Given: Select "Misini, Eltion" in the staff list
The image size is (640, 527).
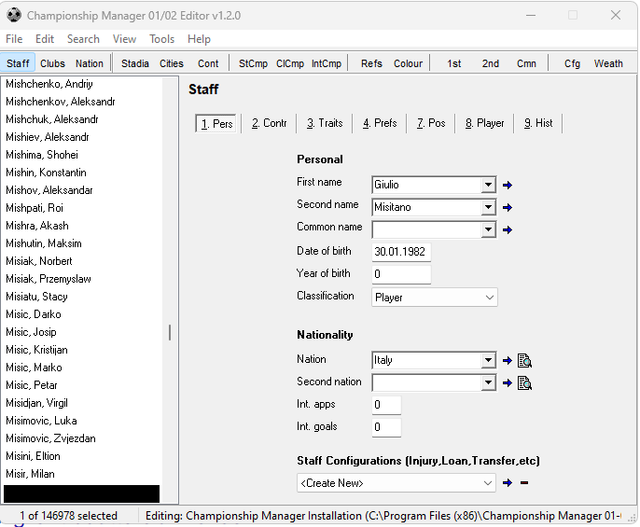Looking at the screenshot, I should coord(83,456).
